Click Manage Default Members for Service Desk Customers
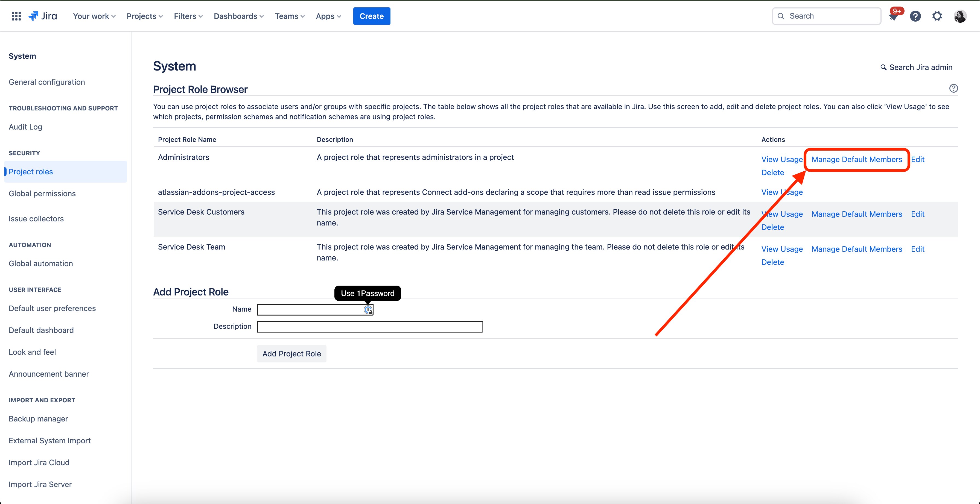This screenshot has width=980, height=504. [857, 214]
